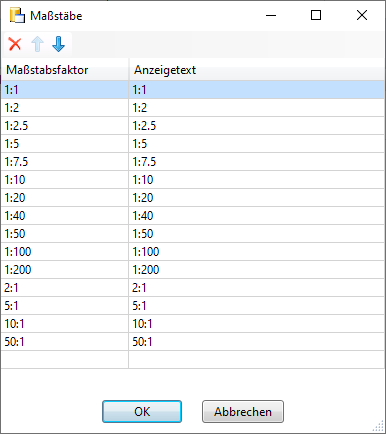Image resolution: width=386 pixels, height=434 pixels.
Task: Click the empty new-row Maßstabsfaktor cell
Action: click(65, 360)
